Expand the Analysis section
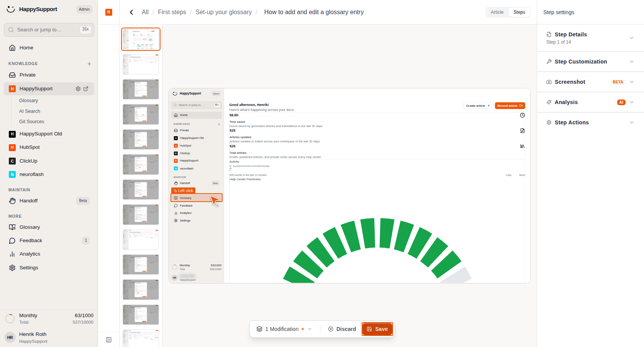 pyautogui.click(x=632, y=102)
